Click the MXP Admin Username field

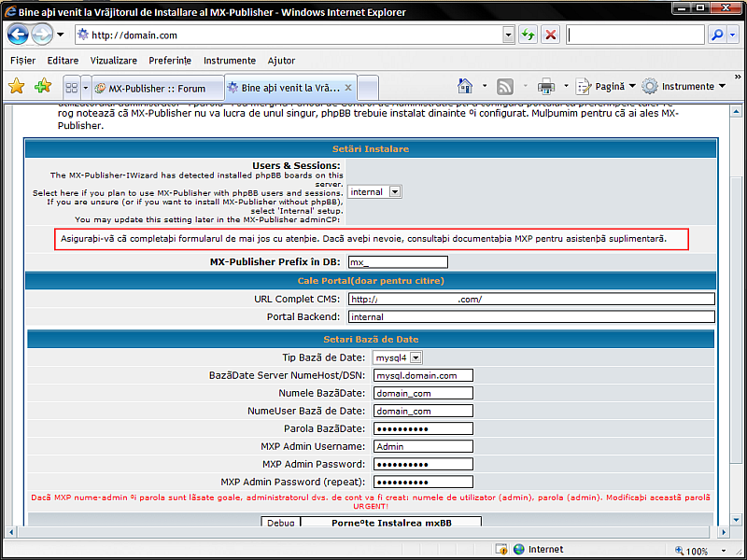pos(423,446)
